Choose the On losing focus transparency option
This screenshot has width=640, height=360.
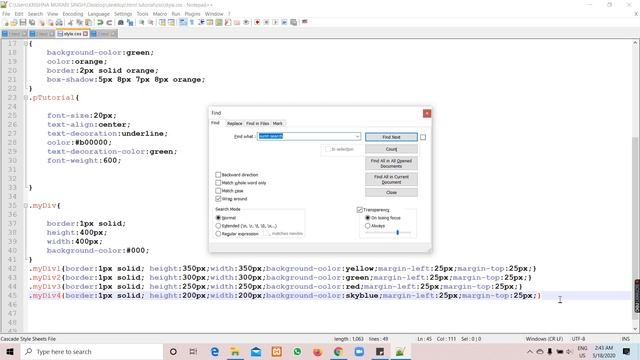pos(367,218)
